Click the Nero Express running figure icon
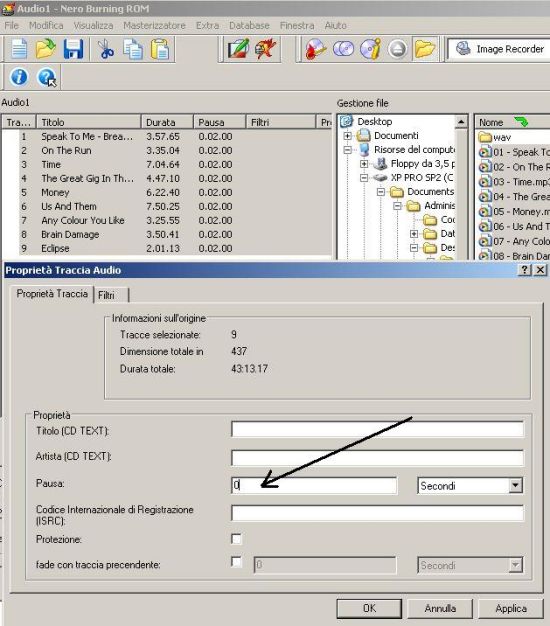 265,49
